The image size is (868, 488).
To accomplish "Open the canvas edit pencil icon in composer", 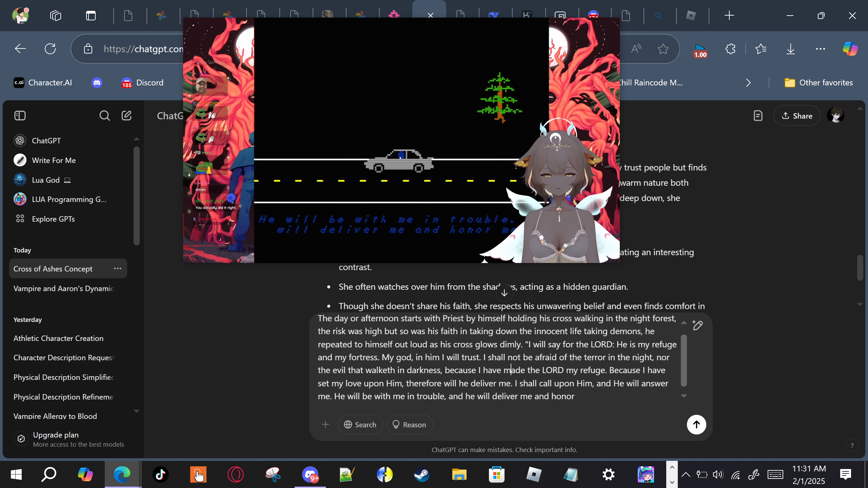I will [697, 325].
